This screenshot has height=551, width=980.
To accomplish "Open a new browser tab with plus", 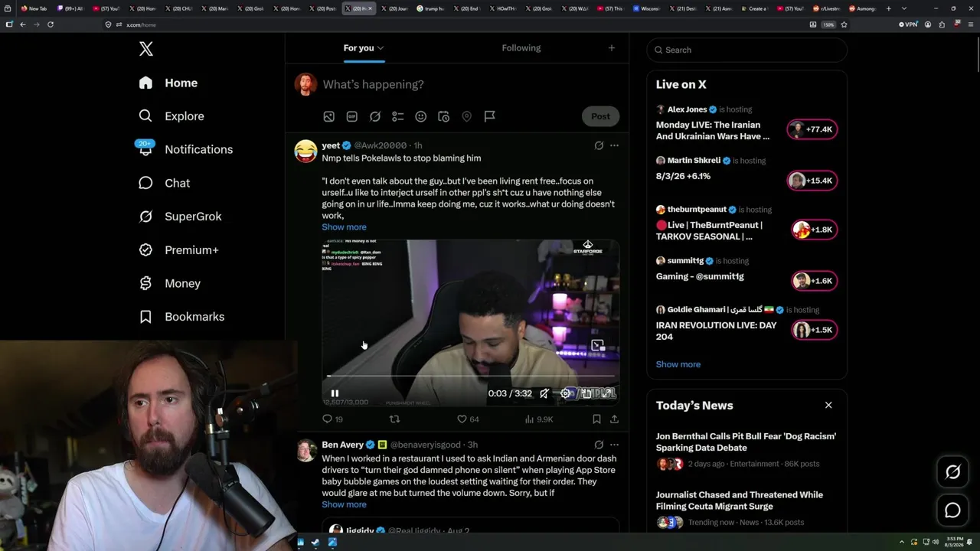I will [888, 8].
